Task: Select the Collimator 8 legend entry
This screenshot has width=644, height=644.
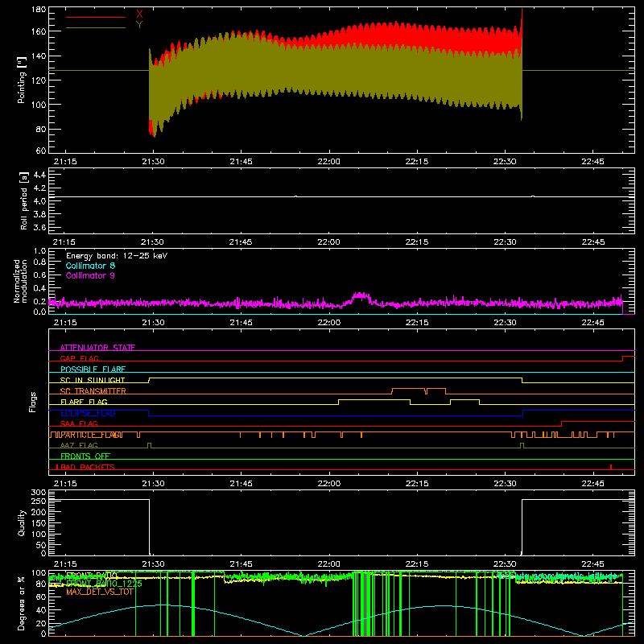Action: click(x=90, y=266)
